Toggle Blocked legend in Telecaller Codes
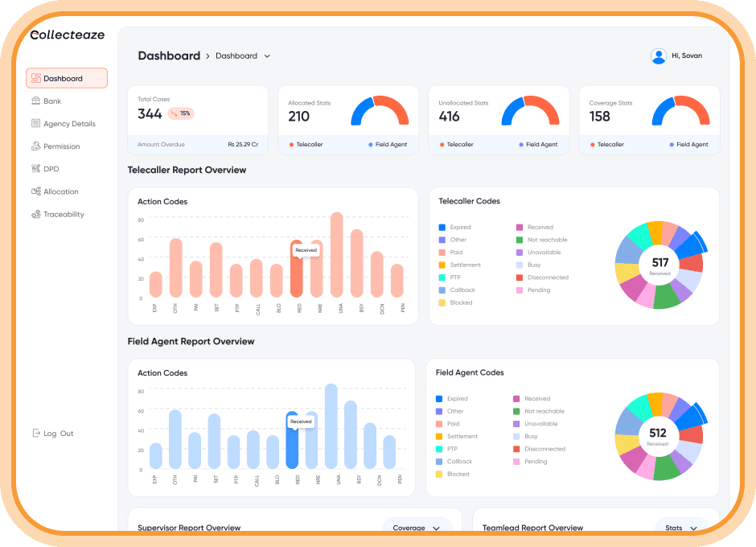Viewport: 756px width, 547px height. 456,302
